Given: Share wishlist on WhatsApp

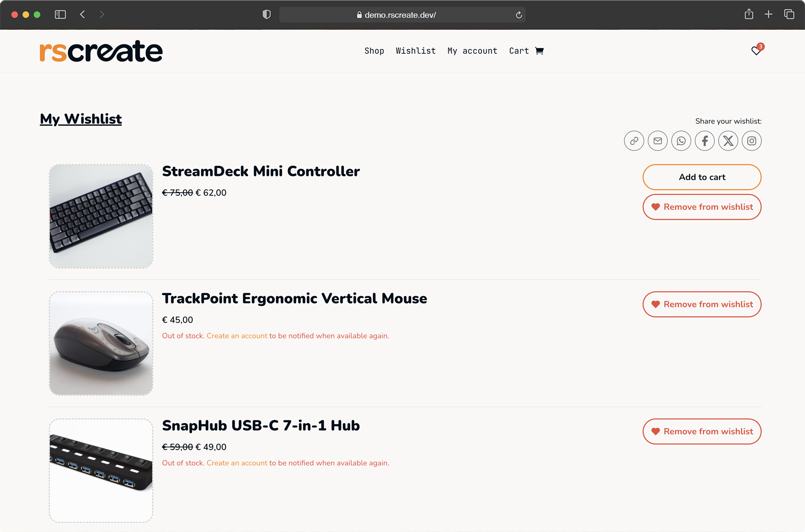Looking at the screenshot, I should point(681,141).
